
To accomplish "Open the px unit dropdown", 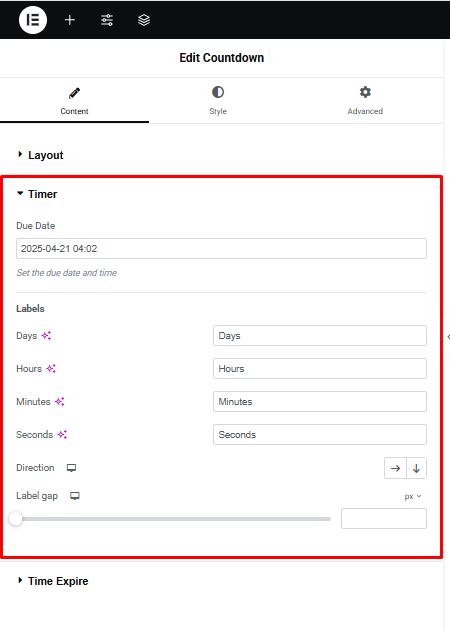I will [x=413, y=497].
